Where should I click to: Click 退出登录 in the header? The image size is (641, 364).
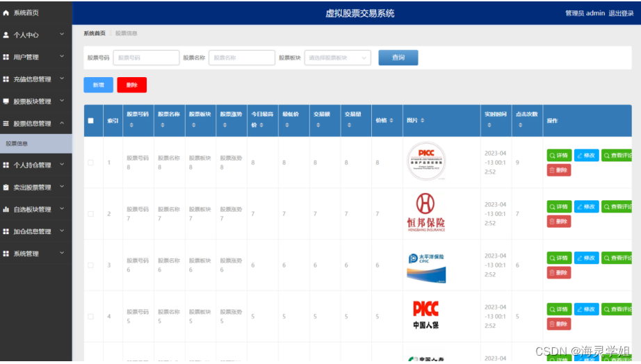point(621,13)
